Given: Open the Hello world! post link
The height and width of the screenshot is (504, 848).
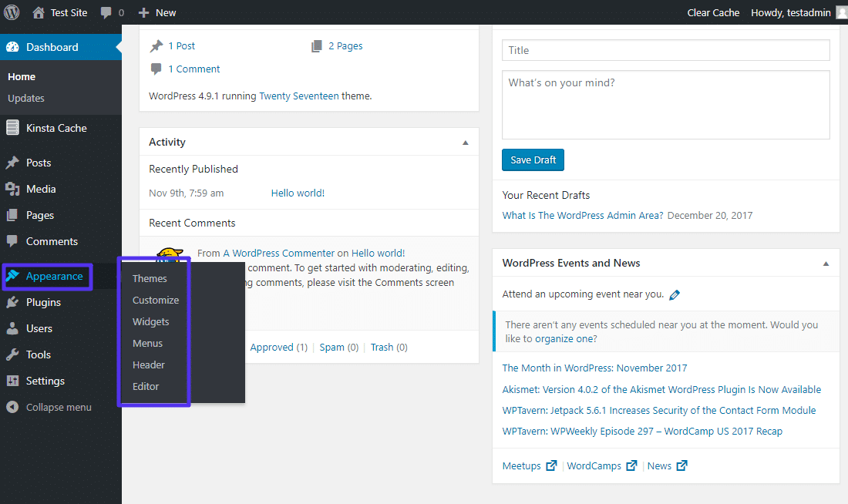Looking at the screenshot, I should click(298, 193).
